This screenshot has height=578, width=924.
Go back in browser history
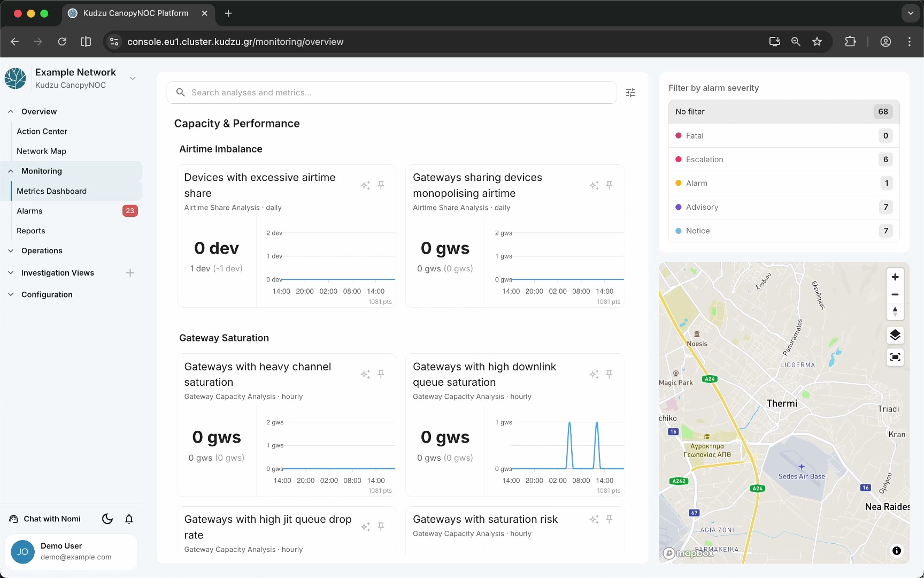(15, 42)
